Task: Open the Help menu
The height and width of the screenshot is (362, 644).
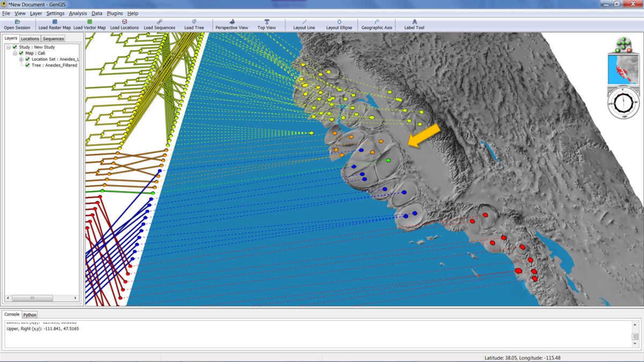Action: click(133, 13)
